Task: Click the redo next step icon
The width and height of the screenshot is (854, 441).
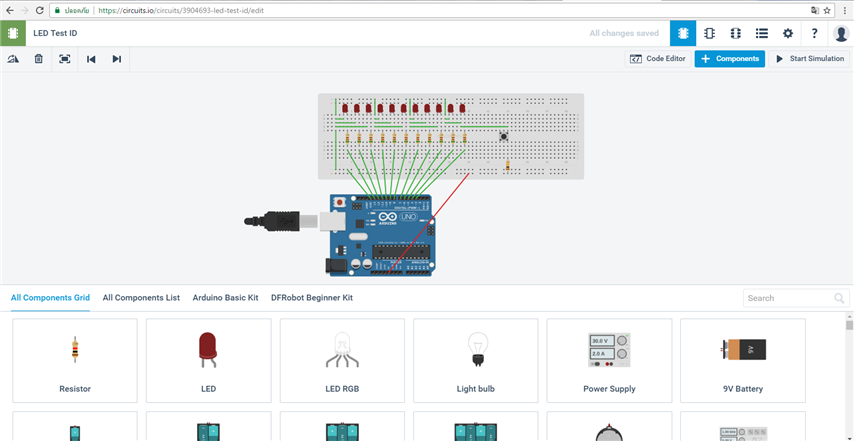Action: click(x=117, y=59)
